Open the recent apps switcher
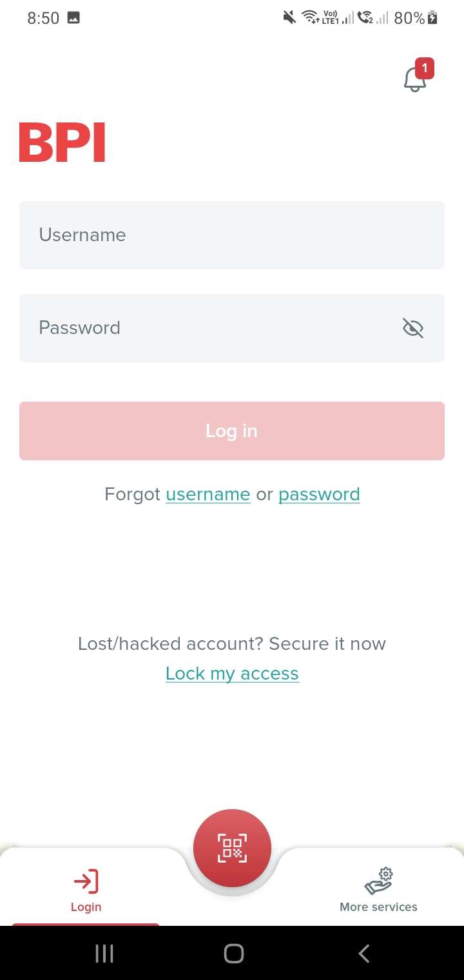464x980 pixels. point(104,954)
